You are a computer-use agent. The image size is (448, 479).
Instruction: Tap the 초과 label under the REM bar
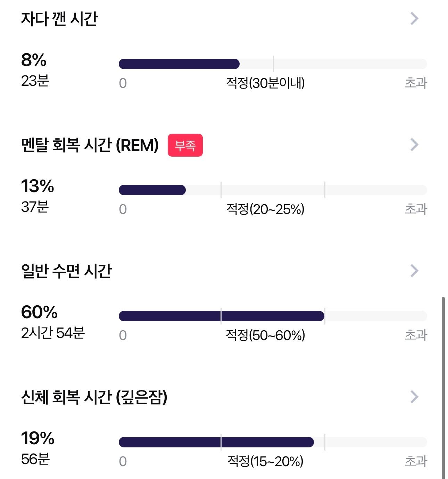click(x=416, y=209)
